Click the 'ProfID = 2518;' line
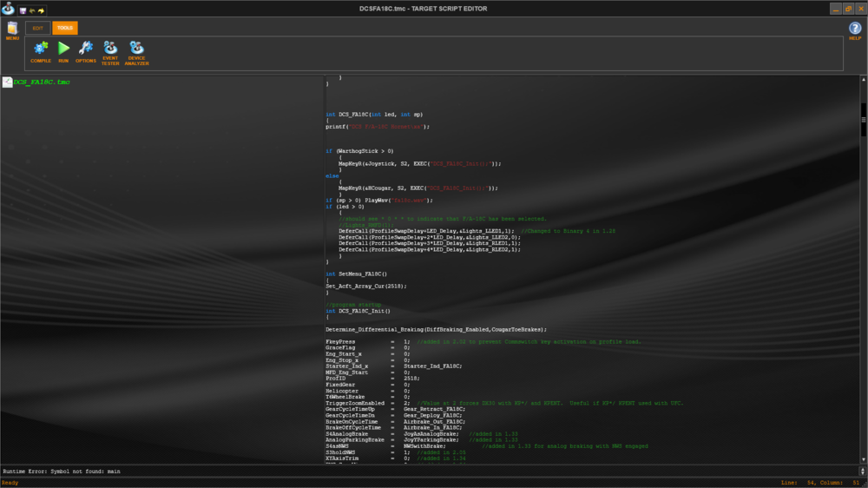The height and width of the screenshot is (488, 868). (372, 379)
